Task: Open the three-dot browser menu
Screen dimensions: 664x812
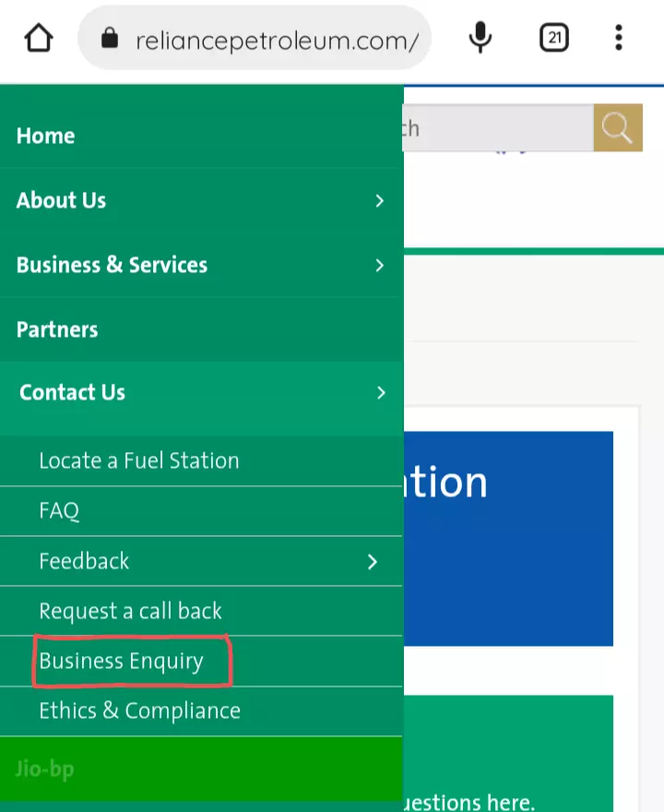Action: tap(619, 38)
